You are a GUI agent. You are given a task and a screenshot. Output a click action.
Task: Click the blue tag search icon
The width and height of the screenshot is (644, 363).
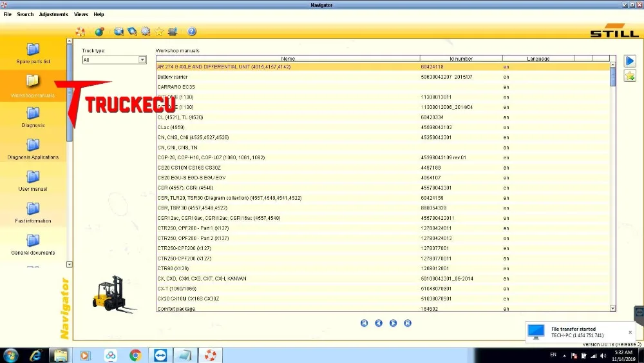(x=132, y=32)
